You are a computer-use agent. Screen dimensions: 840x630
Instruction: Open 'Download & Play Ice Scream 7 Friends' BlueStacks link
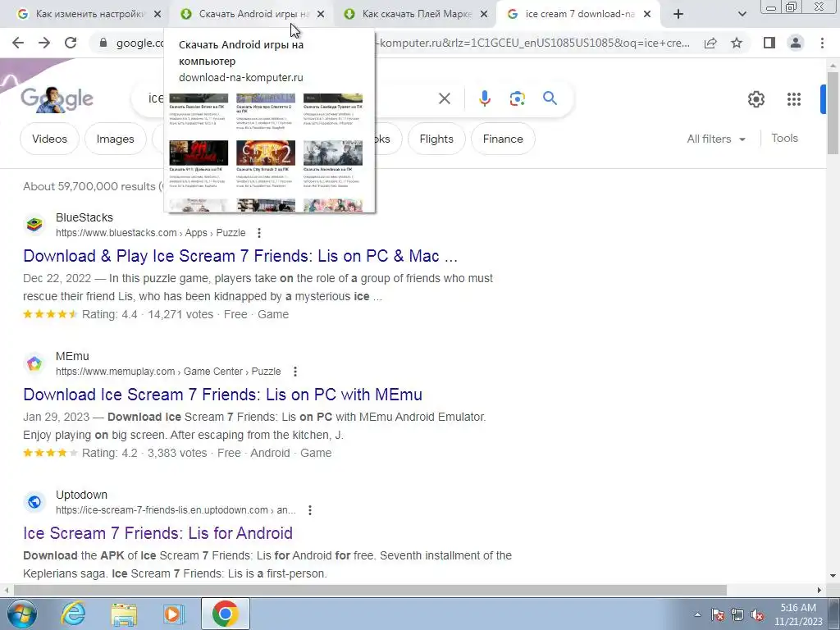pos(240,256)
